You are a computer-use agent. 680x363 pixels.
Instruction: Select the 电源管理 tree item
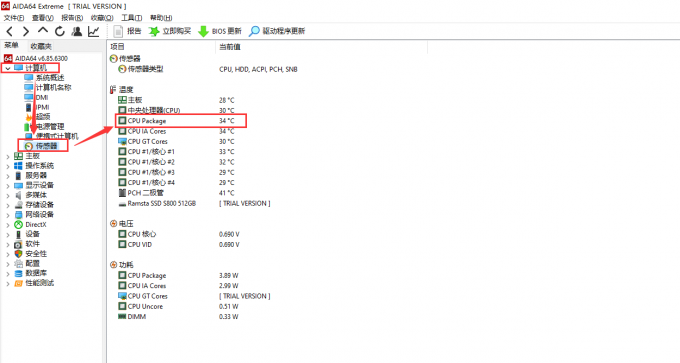tap(45, 127)
